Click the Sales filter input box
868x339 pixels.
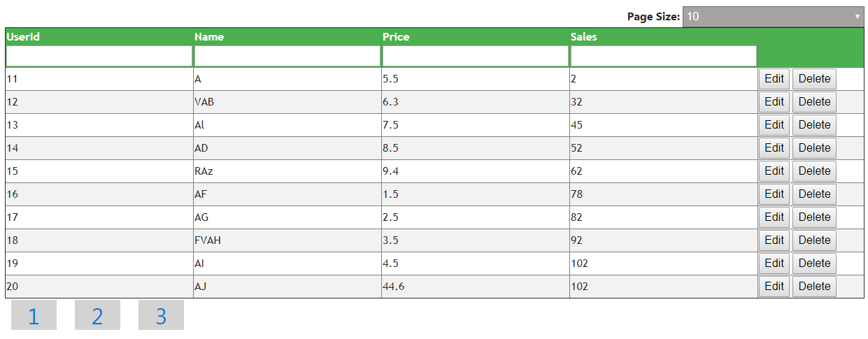[x=663, y=56]
